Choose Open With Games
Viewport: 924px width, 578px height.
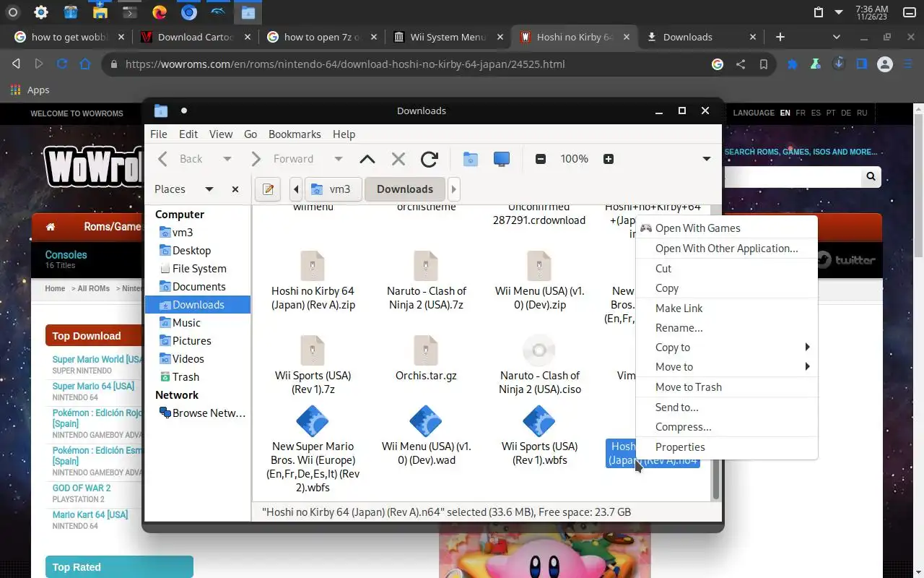point(726,228)
